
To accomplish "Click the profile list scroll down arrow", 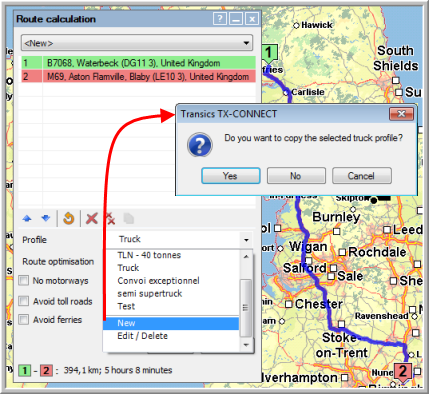I will [x=246, y=345].
